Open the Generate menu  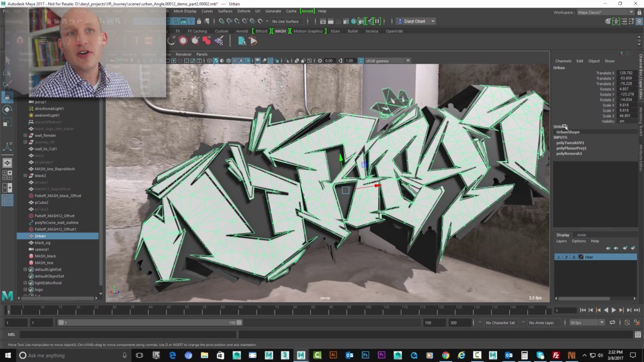[273, 11]
